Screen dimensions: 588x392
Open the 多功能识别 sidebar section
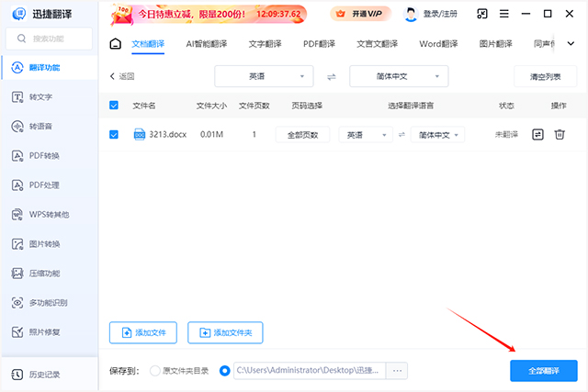(x=49, y=302)
